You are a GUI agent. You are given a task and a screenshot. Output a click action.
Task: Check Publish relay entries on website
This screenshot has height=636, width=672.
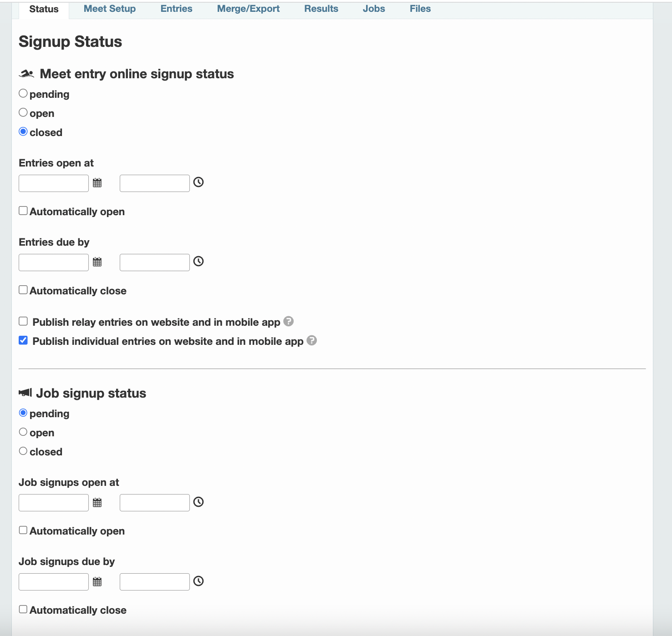point(23,320)
